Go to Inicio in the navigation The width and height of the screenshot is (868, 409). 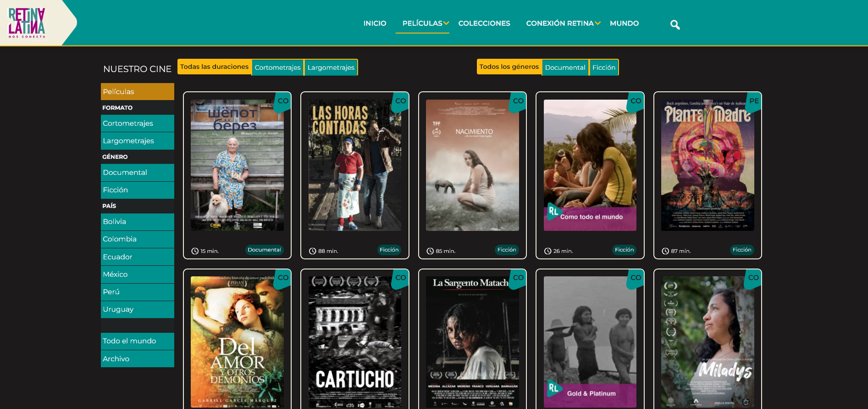click(x=375, y=23)
